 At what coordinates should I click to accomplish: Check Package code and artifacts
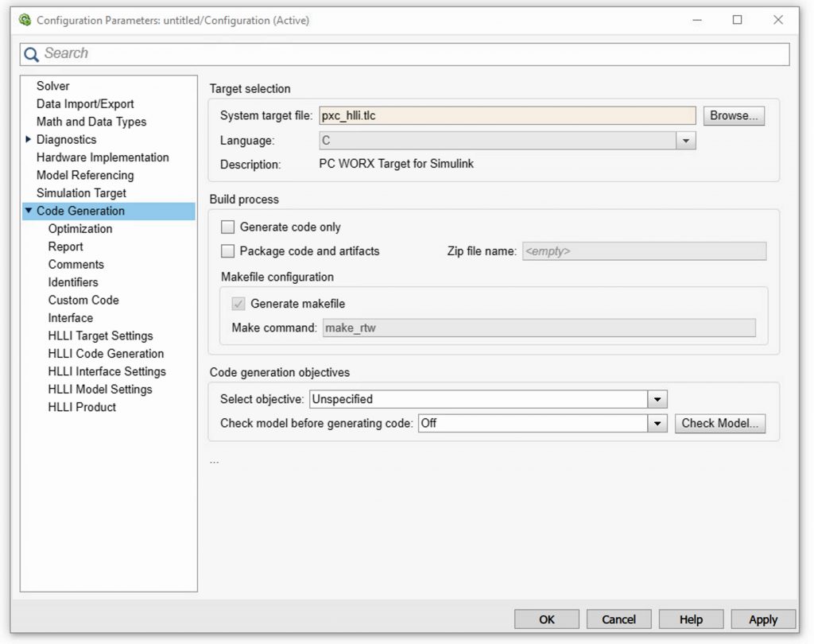(228, 250)
